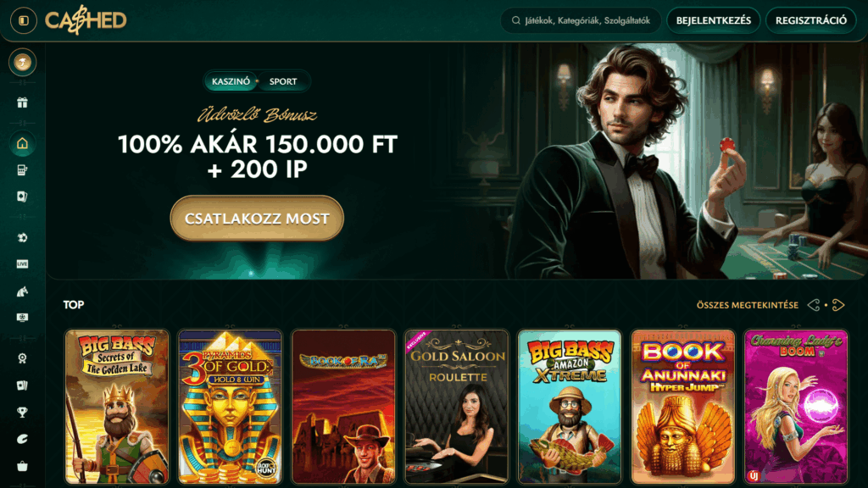The image size is (868, 488).
Task: Open Gold Saloon Roulette game thumbnail
Action: point(457,407)
